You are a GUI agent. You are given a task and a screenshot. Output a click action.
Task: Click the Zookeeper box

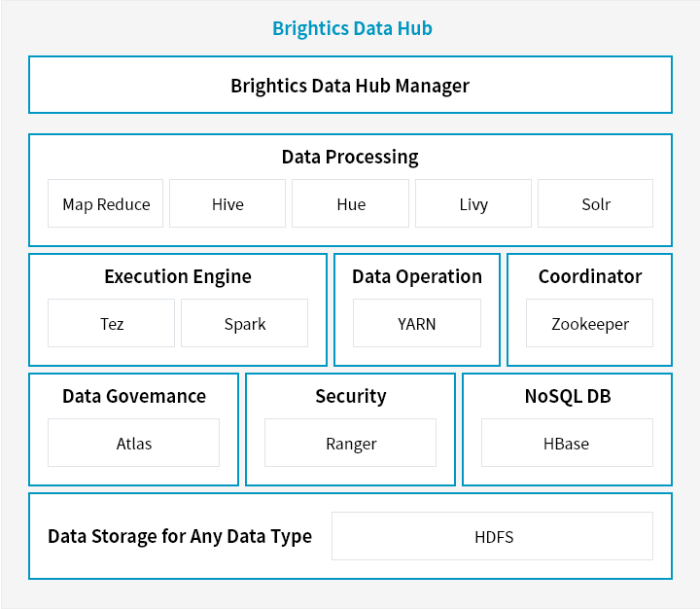pyautogui.click(x=590, y=323)
